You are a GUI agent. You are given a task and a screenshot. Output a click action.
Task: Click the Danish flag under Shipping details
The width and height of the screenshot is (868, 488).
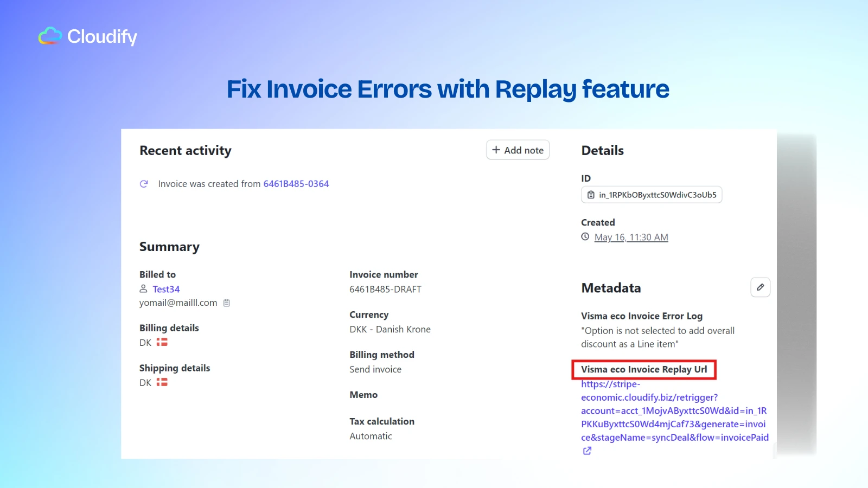tap(162, 382)
